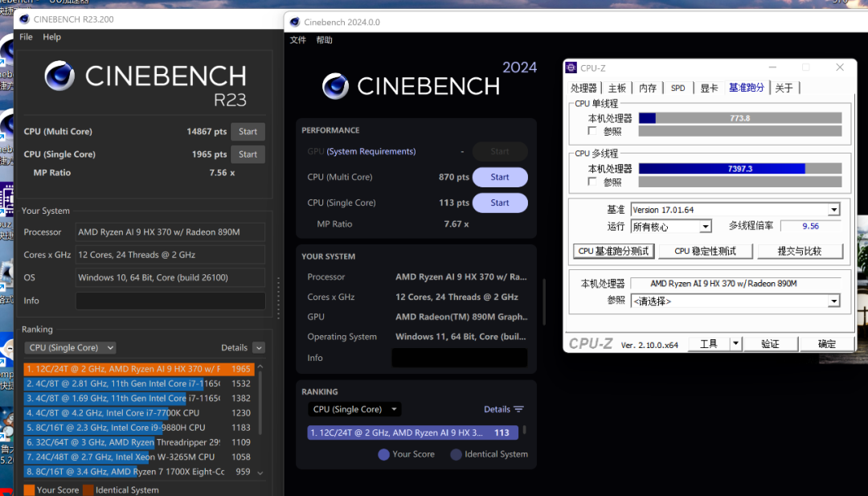The width and height of the screenshot is (868, 496).
Task: Click 验证 button in CPU-Z
Action: tap(771, 344)
